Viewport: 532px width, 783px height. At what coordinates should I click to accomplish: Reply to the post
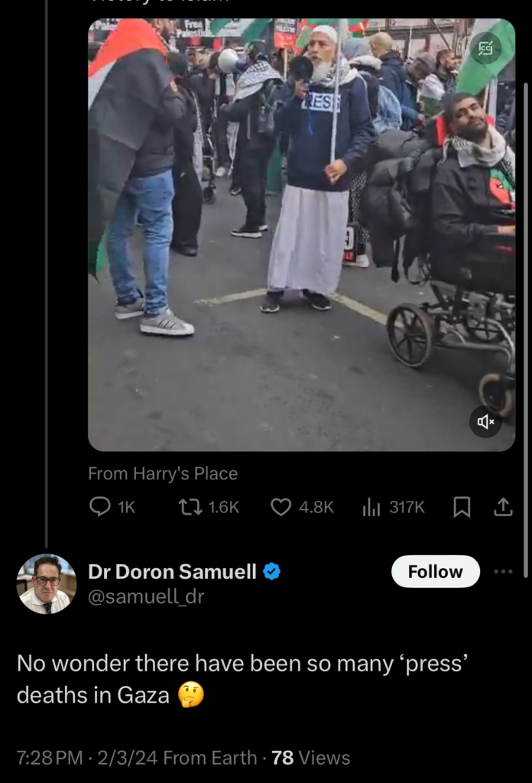click(x=101, y=506)
